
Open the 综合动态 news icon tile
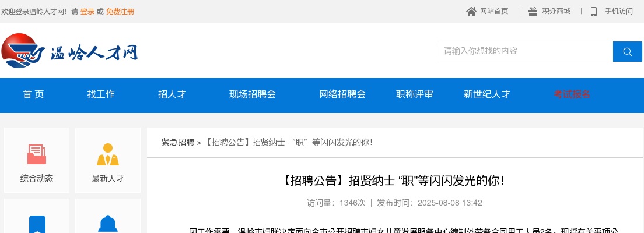pos(37,160)
